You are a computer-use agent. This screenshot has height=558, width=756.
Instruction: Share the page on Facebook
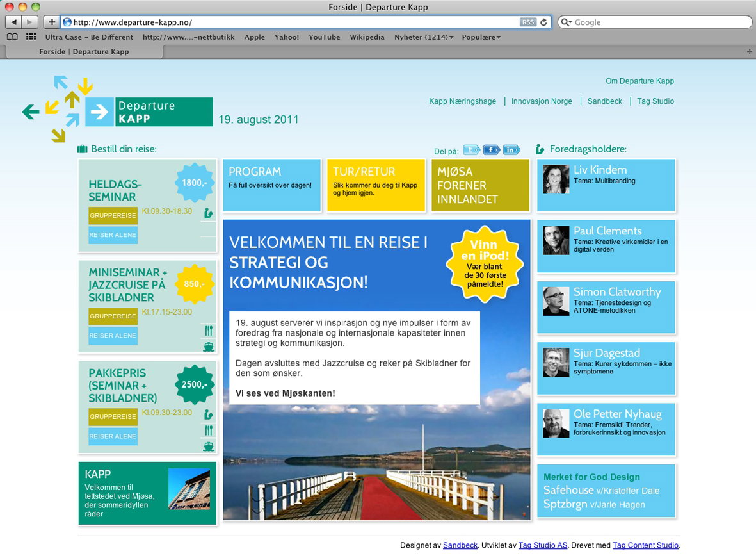[491, 150]
